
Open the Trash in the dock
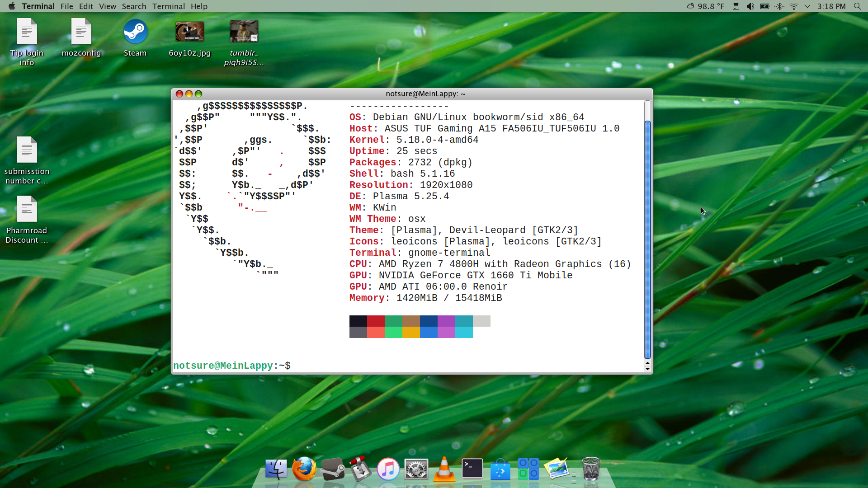591,469
